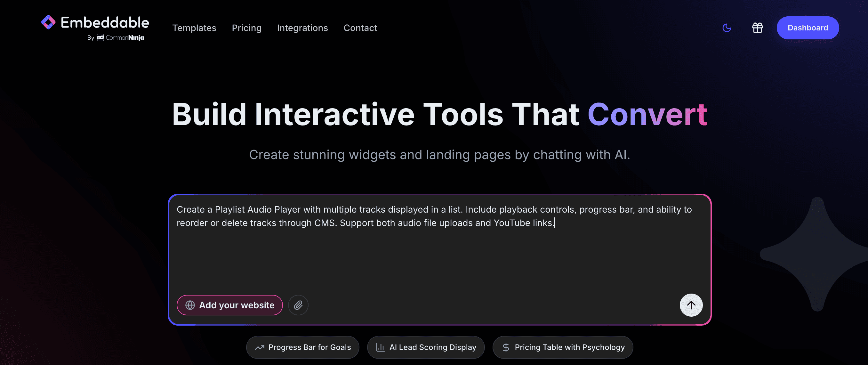Open the Contact page link
868x365 pixels.
(x=360, y=28)
